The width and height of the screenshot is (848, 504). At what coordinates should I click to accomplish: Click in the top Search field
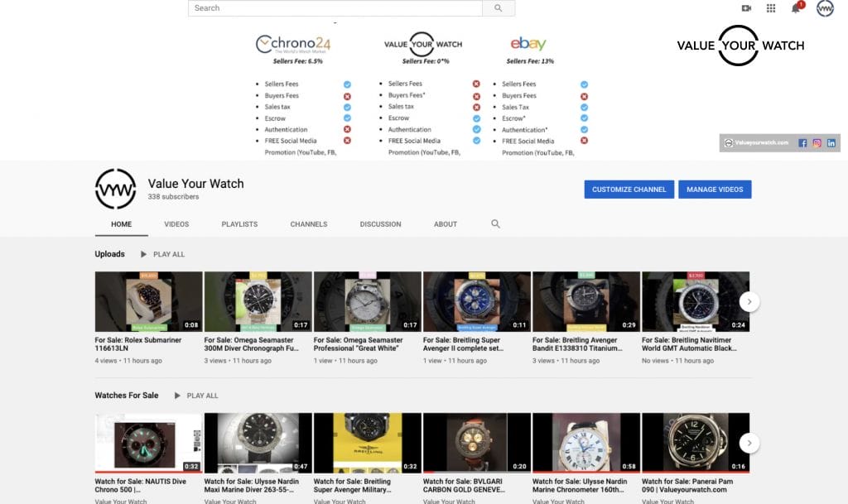tap(335, 8)
